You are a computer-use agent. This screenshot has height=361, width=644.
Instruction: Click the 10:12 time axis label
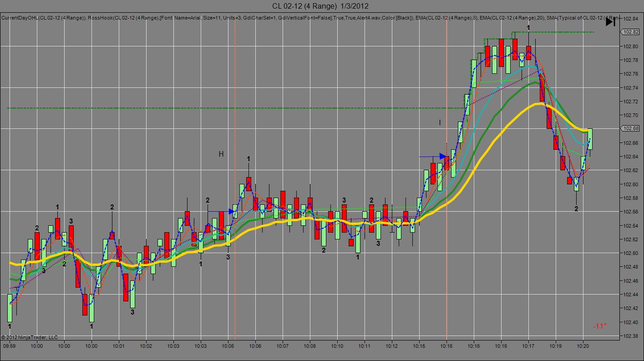click(392, 346)
